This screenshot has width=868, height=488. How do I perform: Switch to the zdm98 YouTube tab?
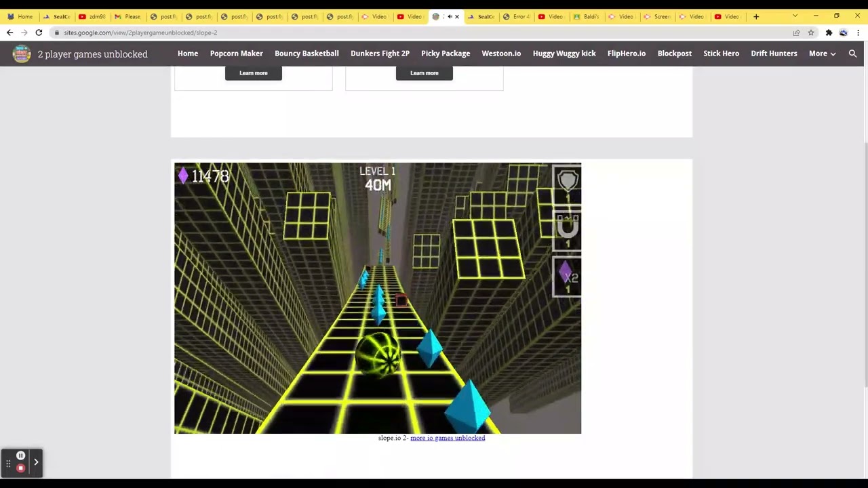(92, 16)
